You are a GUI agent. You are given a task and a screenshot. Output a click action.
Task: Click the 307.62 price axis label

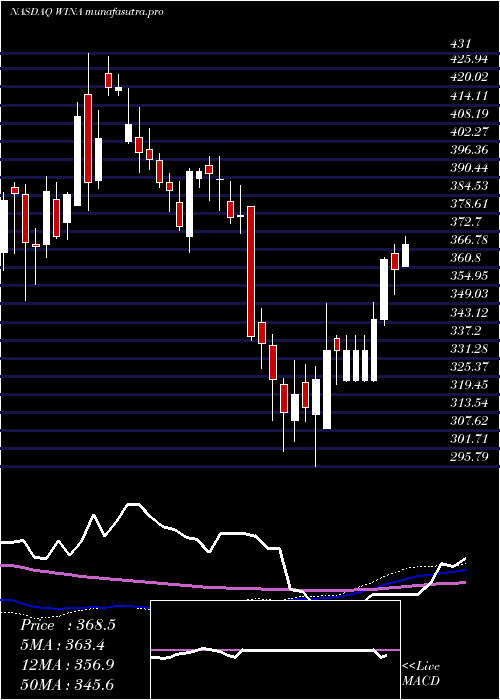point(469,421)
